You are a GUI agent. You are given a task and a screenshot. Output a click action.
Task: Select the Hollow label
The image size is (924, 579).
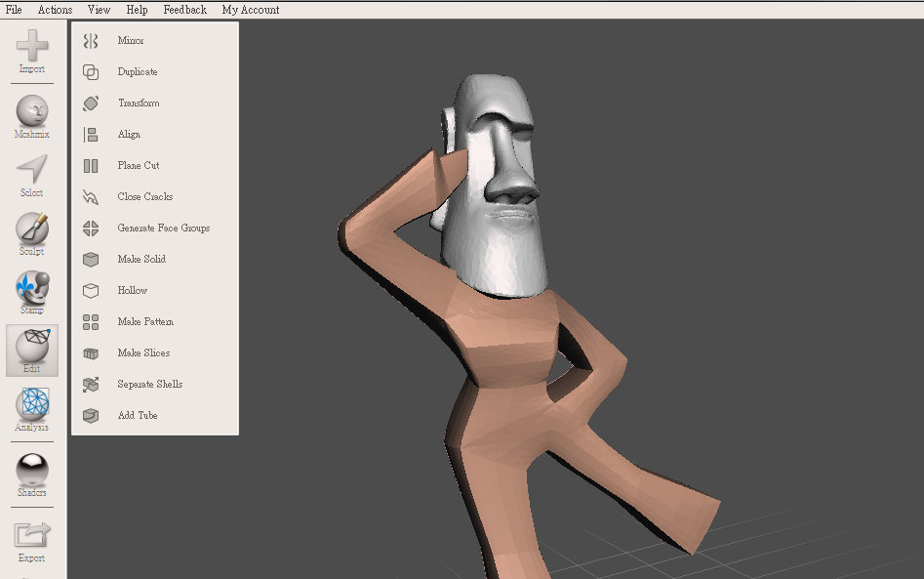tap(133, 290)
